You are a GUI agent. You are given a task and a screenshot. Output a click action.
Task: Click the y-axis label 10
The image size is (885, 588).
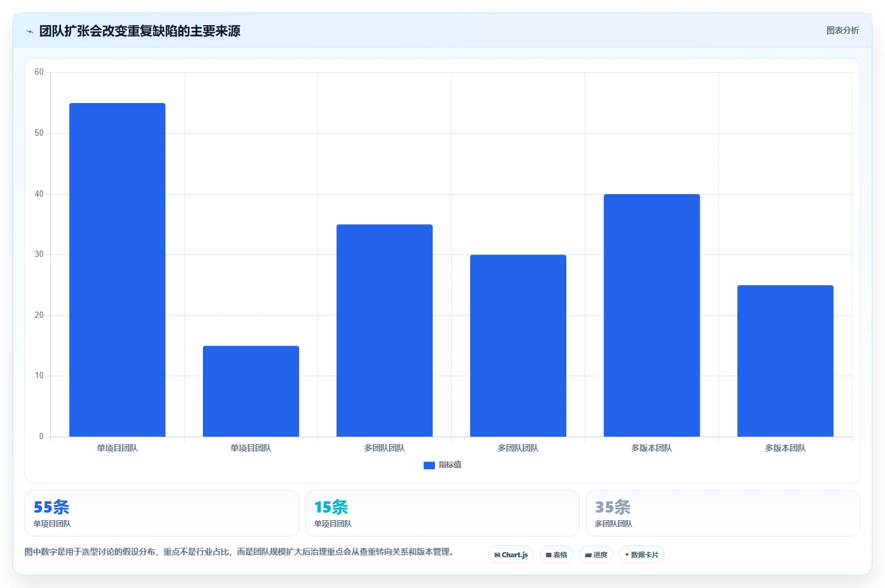(39, 376)
